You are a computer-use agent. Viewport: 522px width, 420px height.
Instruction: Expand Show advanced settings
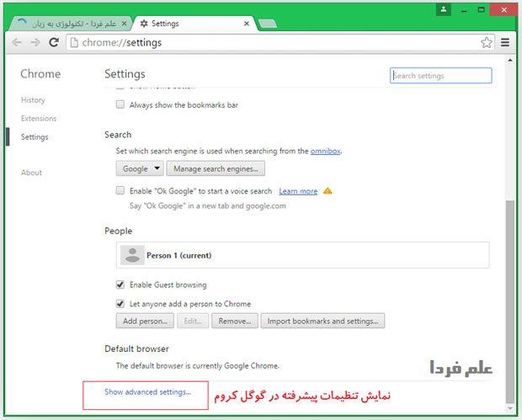[147, 392]
